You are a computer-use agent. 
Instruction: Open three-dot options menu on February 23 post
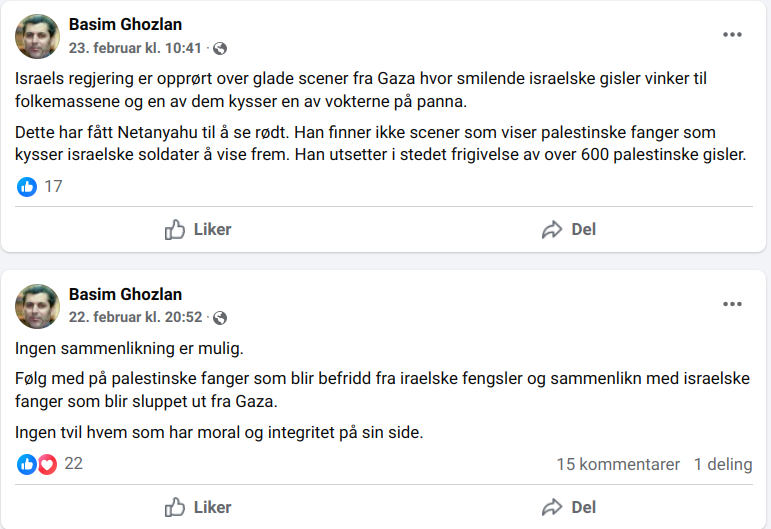click(x=732, y=35)
